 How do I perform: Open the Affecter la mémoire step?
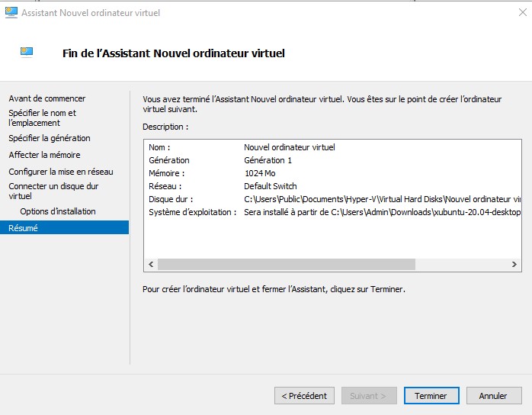[x=44, y=155]
